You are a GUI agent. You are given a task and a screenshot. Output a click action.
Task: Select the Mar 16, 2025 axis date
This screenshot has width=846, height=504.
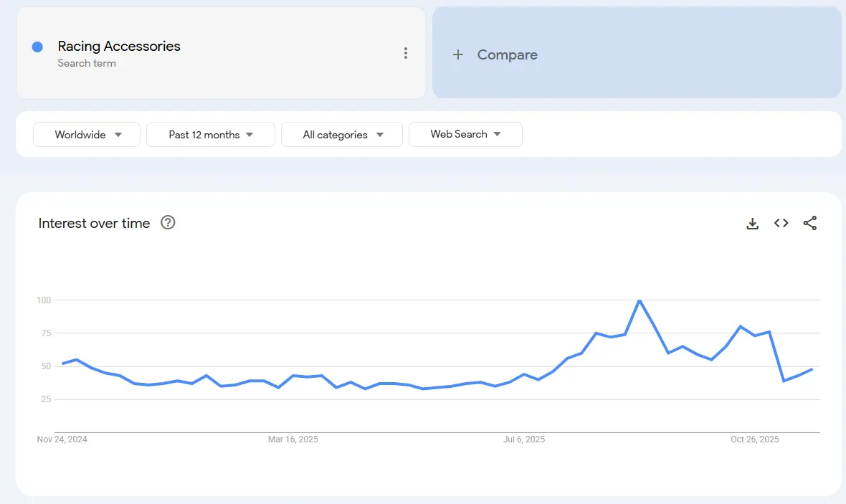click(293, 439)
